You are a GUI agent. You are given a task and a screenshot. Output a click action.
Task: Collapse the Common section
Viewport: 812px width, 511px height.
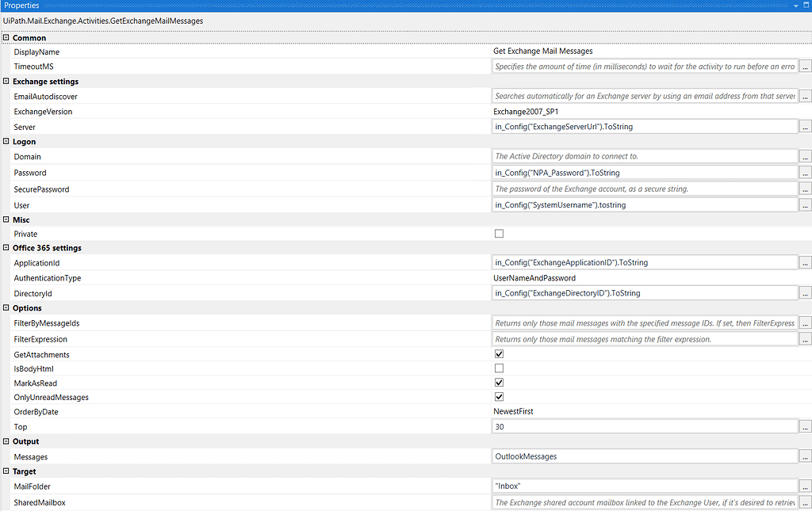(6, 37)
